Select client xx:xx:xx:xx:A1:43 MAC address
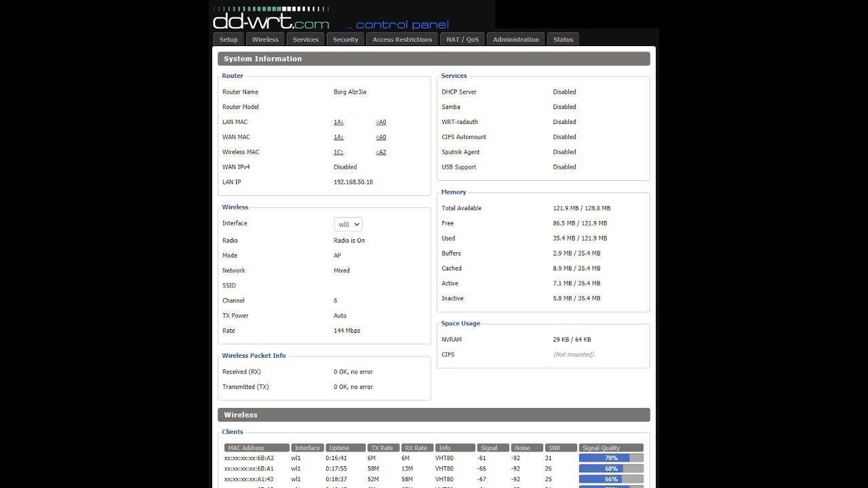 (x=249, y=479)
